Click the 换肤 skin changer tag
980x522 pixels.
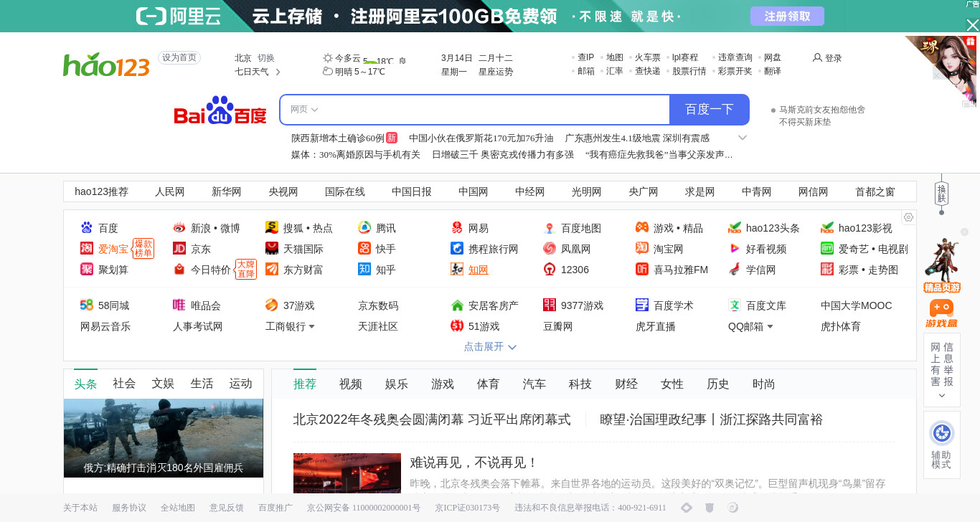click(x=941, y=194)
